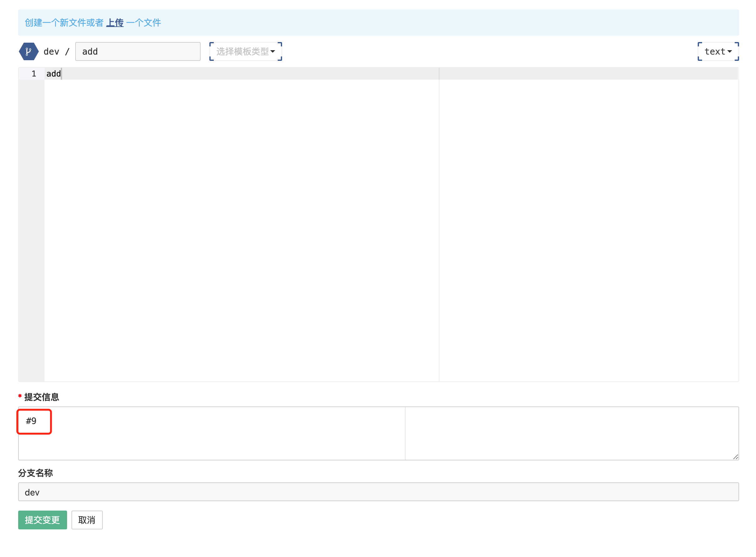Click the line number 1 in gutter

pyautogui.click(x=33, y=73)
